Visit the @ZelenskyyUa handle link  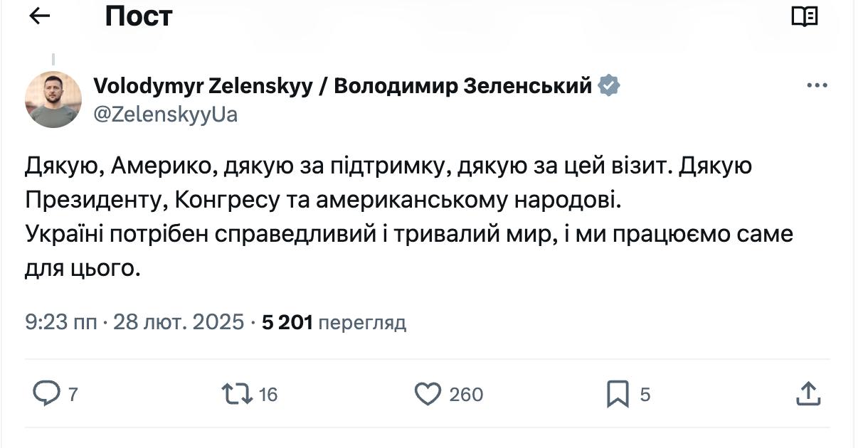[165, 114]
